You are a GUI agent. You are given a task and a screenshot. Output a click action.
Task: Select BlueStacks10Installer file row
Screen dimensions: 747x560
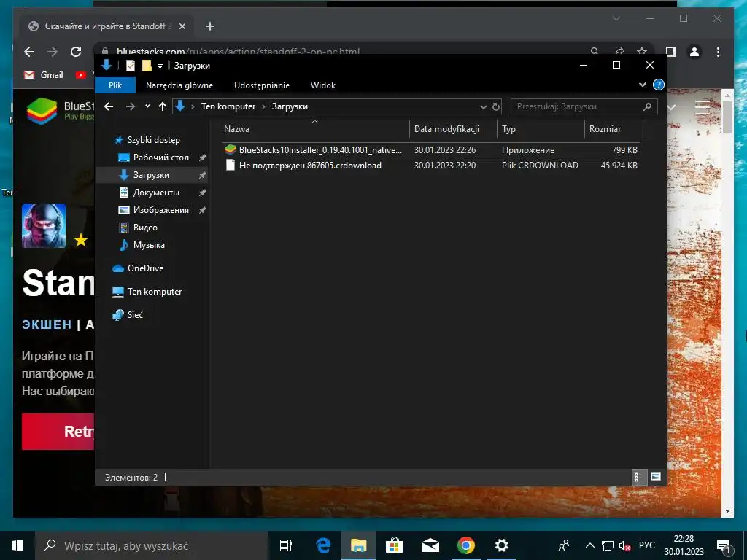coord(430,150)
